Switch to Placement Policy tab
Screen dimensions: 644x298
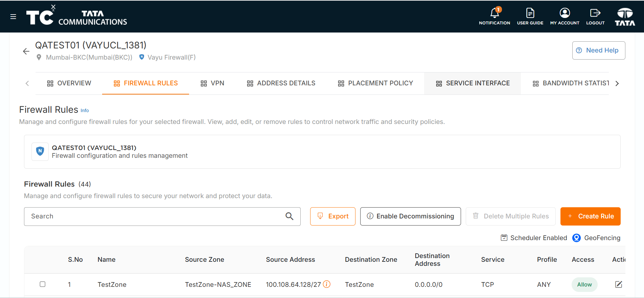[x=375, y=83]
